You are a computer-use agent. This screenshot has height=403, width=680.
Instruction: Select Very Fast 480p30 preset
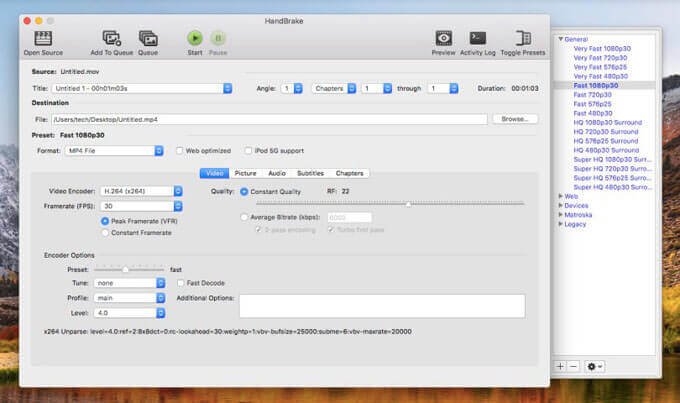[601, 76]
